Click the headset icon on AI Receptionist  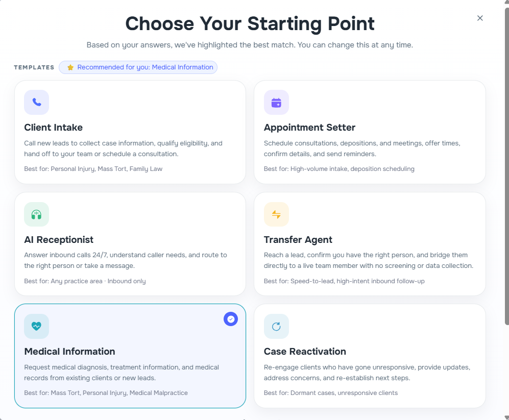coord(37,214)
